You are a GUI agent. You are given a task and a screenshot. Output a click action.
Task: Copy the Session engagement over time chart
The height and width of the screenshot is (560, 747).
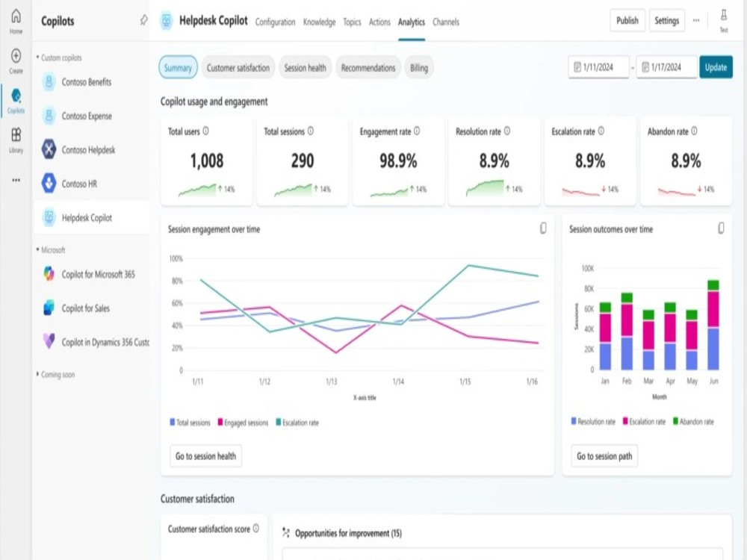[543, 228]
